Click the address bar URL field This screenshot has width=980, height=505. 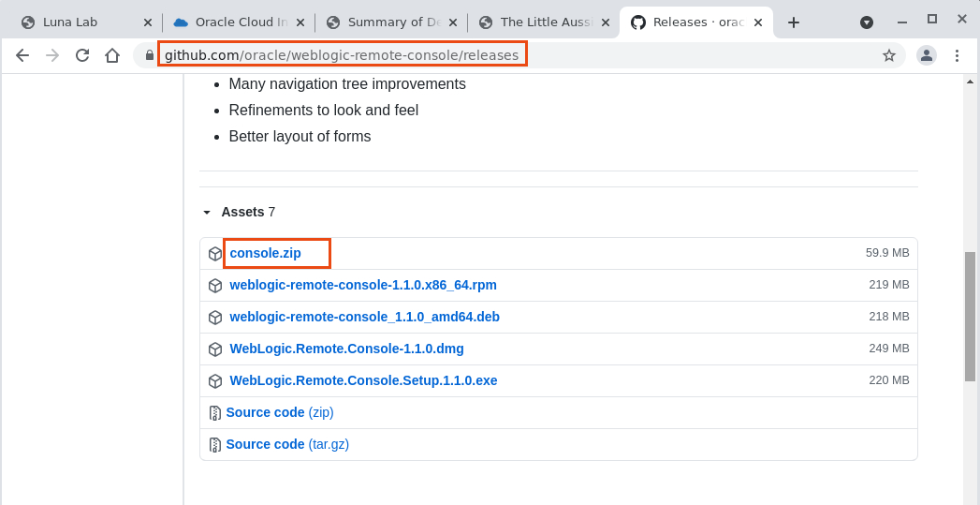pos(519,55)
